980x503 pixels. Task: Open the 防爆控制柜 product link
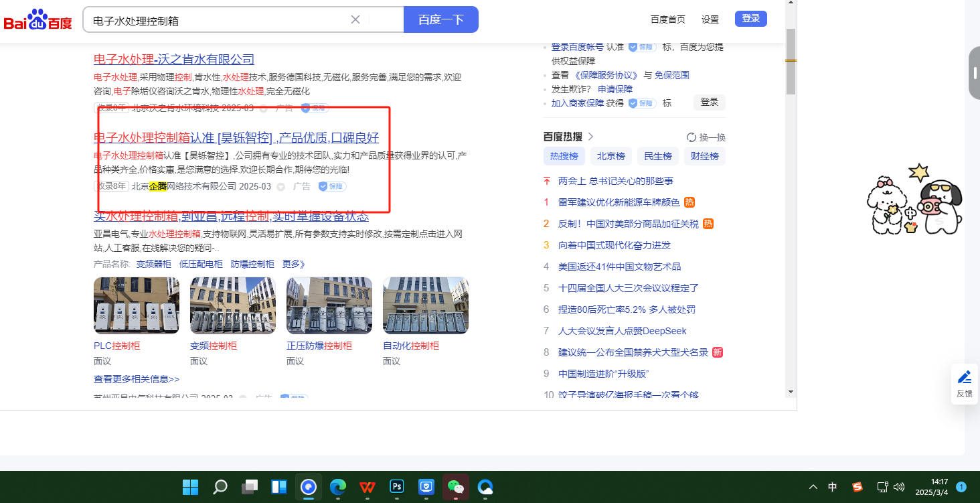pos(252,264)
